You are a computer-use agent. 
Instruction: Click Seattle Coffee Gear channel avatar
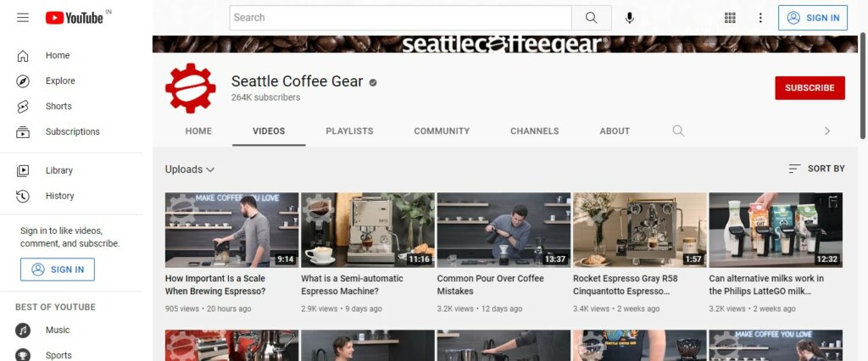click(x=191, y=88)
